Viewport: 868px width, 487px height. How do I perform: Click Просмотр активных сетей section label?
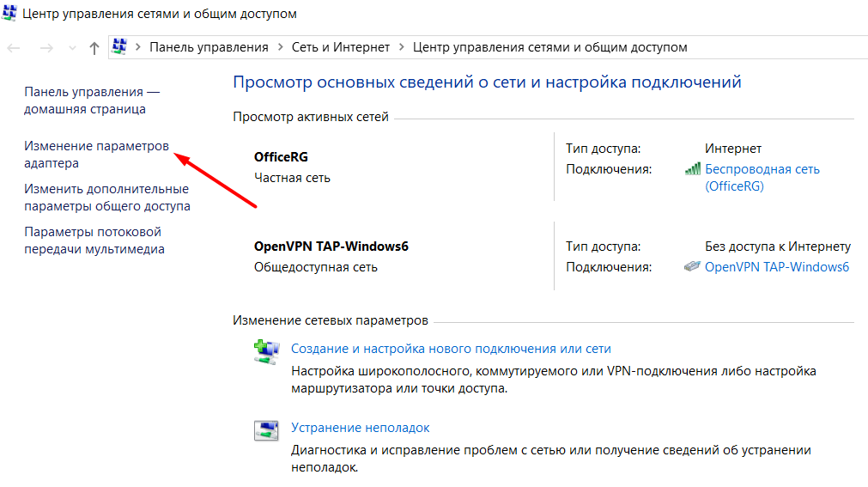[x=311, y=117]
